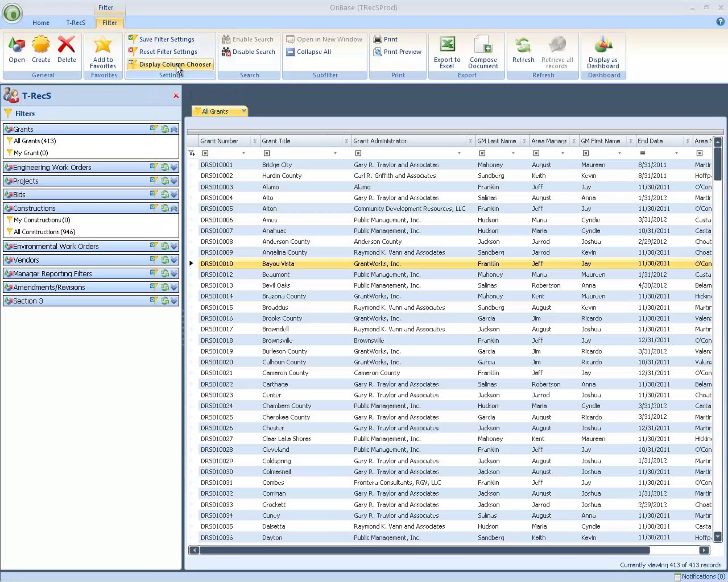Refresh the records list
This screenshot has height=582, width=728.
coord(523,50)
